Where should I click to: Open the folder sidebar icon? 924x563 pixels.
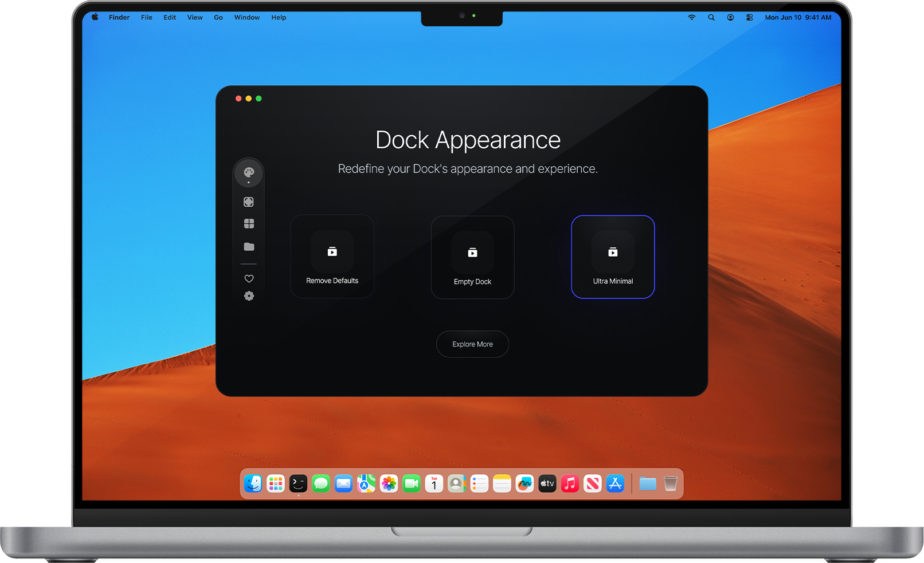pyautogui.click(x=249, y=247)
